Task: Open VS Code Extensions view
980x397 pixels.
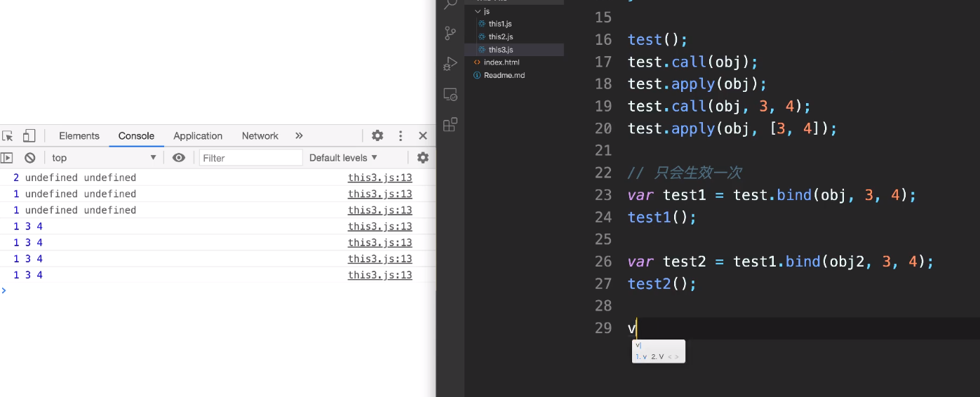Action: pos(450,125)
